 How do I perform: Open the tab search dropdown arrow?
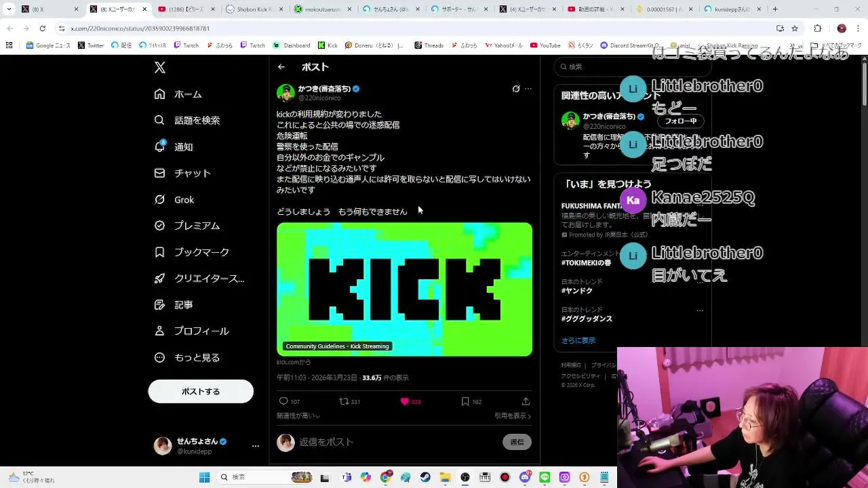9,9
